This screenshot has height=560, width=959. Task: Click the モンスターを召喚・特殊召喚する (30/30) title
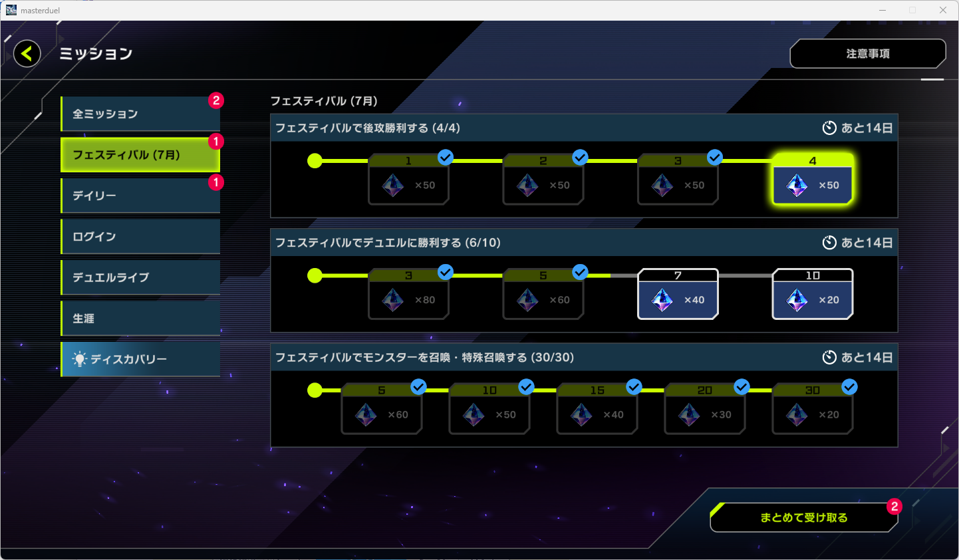(425, 357)
